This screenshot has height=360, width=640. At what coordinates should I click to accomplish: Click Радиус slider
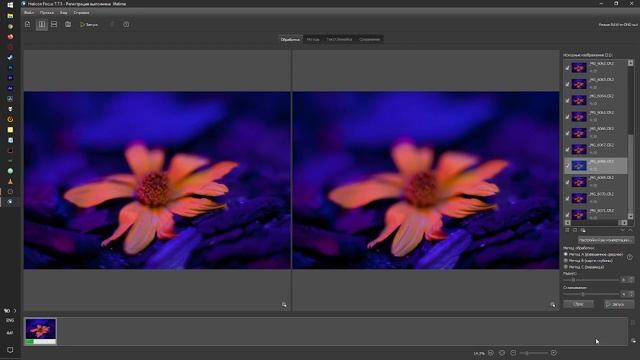coord(591,280)
